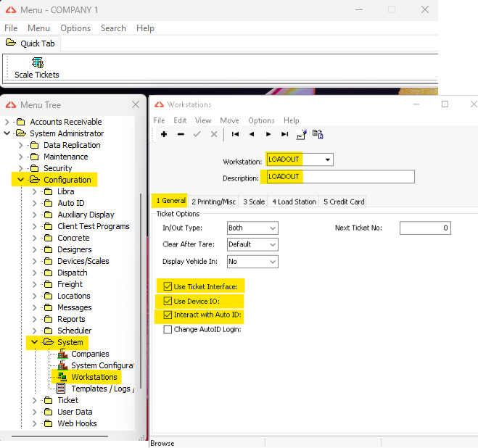Uncheck Interact with Auto ID
This screenshot has height=448, width=478.
tap(168, 315)
